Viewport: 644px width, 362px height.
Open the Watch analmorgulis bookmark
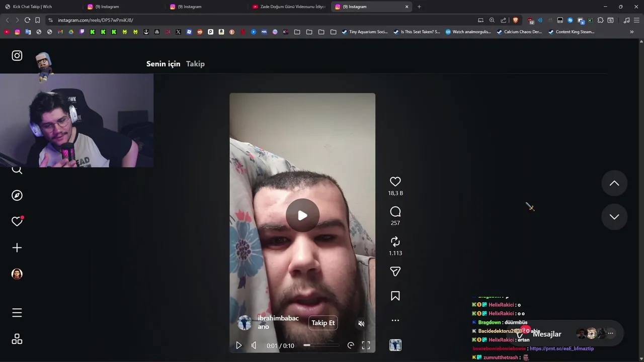(x=468, y=32)
